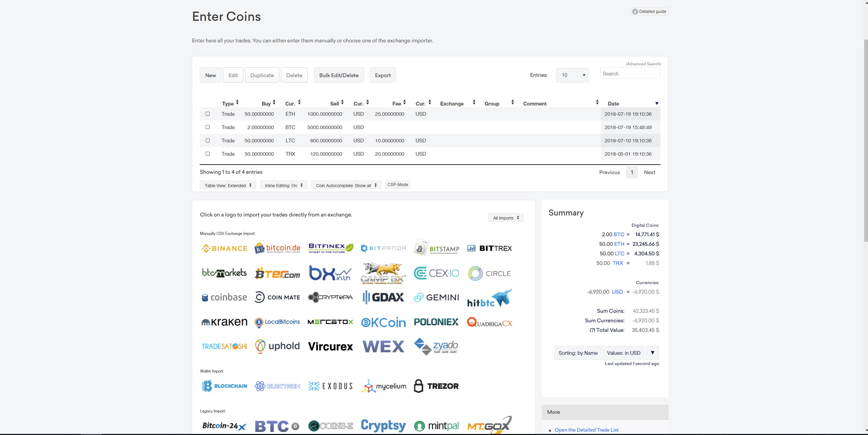Go to the Next page
Viewport: 868px width, 435px height.
[650, 172]
